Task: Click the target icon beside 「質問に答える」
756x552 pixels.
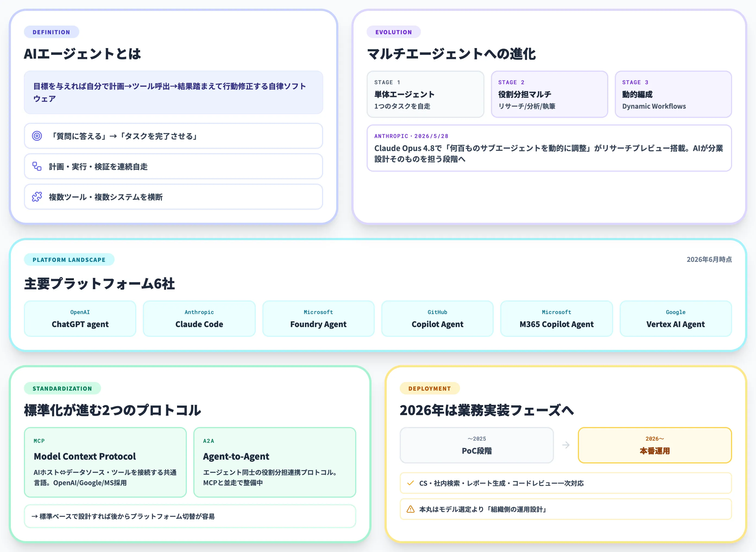Action: (37, 136)
